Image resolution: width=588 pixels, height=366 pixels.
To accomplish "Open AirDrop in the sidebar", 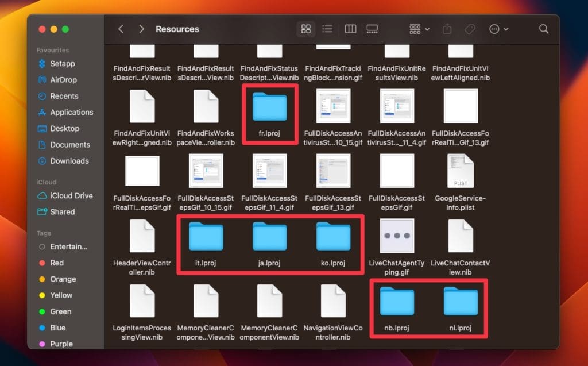I will pyautogui.click(x=63, y=80).
